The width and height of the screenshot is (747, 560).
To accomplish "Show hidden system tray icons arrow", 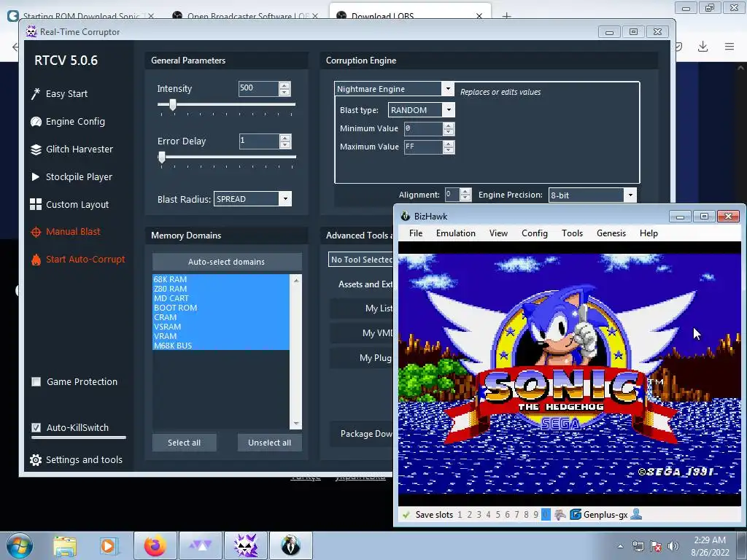I will (x=620, y=546).
